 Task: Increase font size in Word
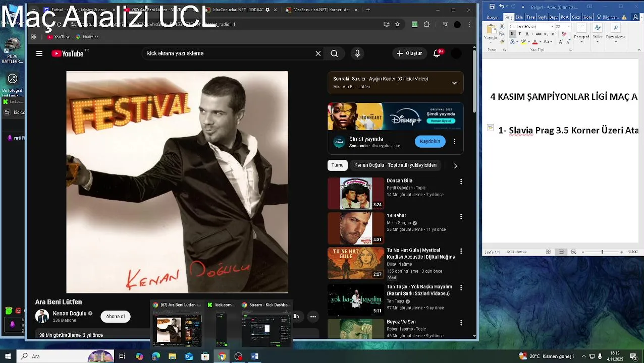pos(561,42)
